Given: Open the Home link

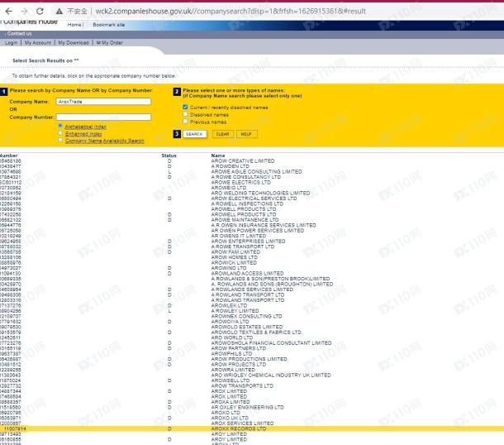Looking at the screenshot, I should click(x=74, y=25).
